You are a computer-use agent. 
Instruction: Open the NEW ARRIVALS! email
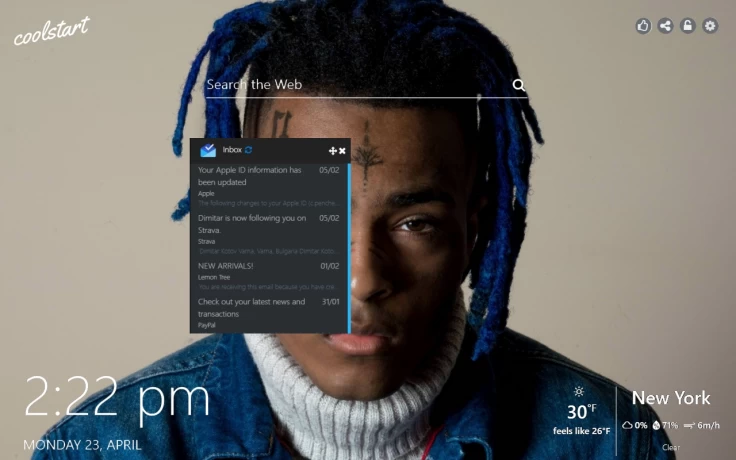pos(269,276)
